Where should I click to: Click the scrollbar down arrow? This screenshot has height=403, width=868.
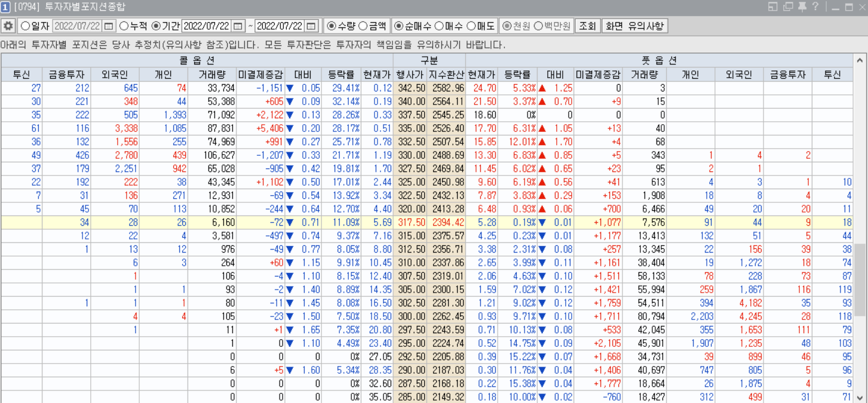(860, 397)
